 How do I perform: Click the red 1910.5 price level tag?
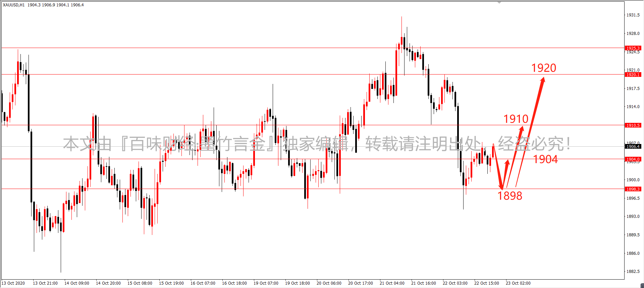[x=633, y=125]
